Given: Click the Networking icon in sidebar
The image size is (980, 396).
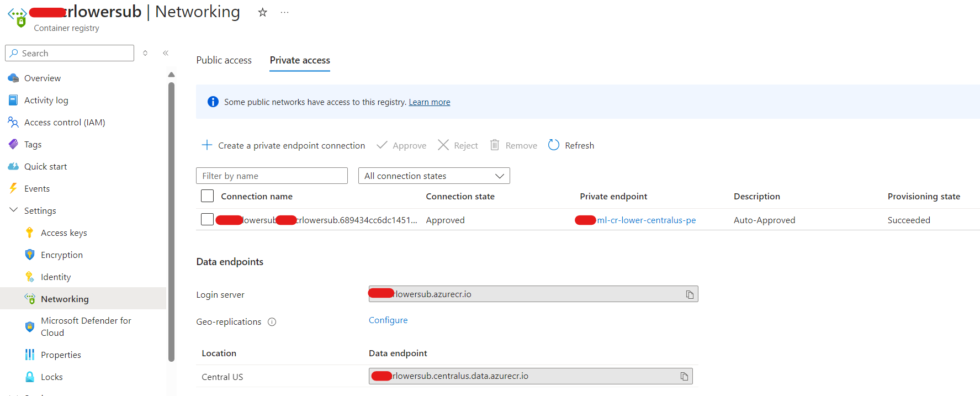Looking at the screenshot, I should point(30,299).
